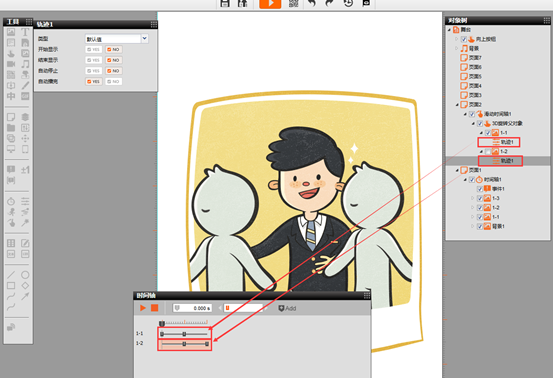Toggle checkbox for 事件1

(x=480, y=189)
